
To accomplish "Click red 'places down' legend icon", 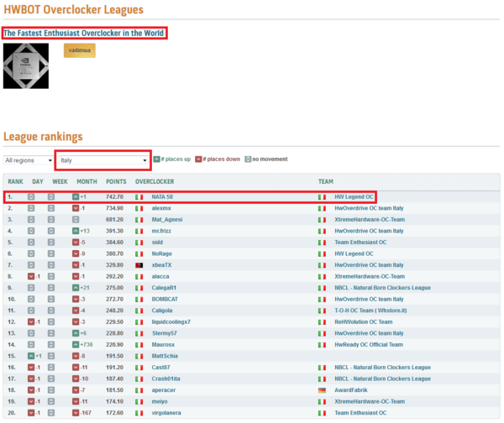I will [x=198, y=159].
